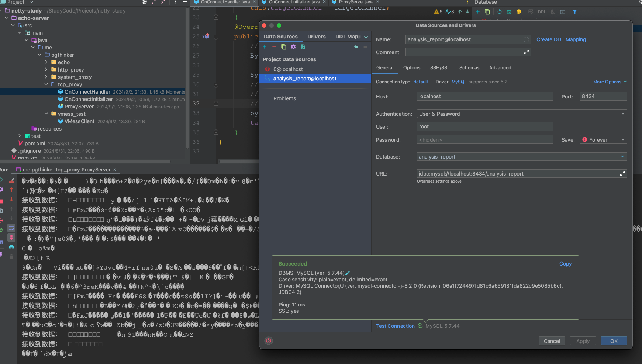Open the Advanced tab
This screenshot has width=642, height=364.
pos(500,68)
